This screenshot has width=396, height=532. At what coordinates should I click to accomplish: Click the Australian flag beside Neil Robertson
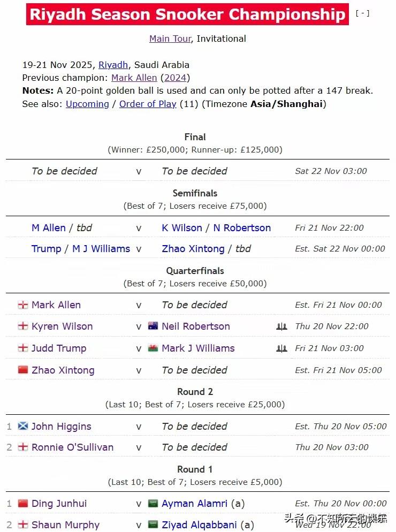coord(153,326)
